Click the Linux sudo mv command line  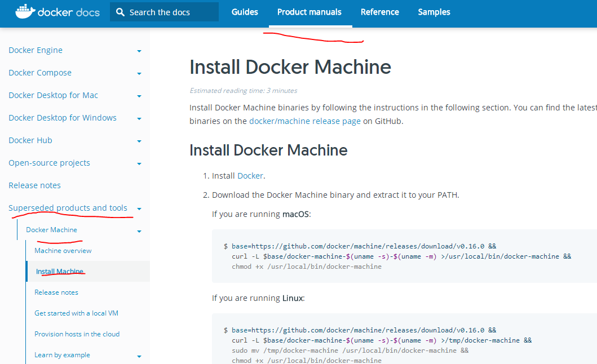pyautogui.click(x=350, y=350)
